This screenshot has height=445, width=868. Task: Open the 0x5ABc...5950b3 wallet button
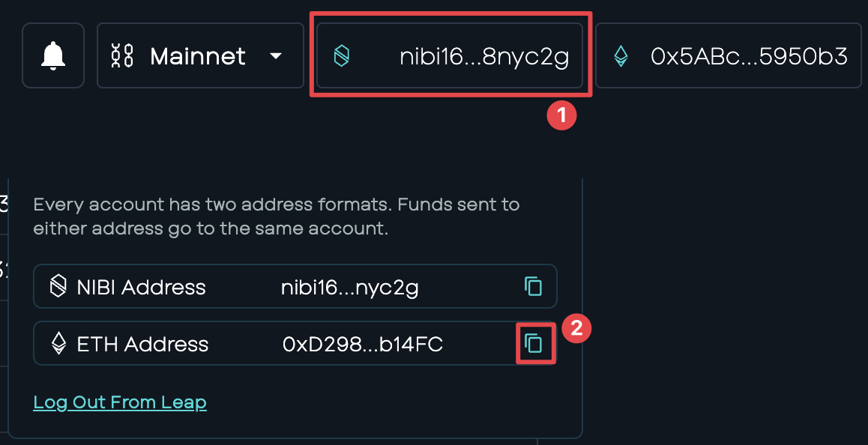click(729, 55)
